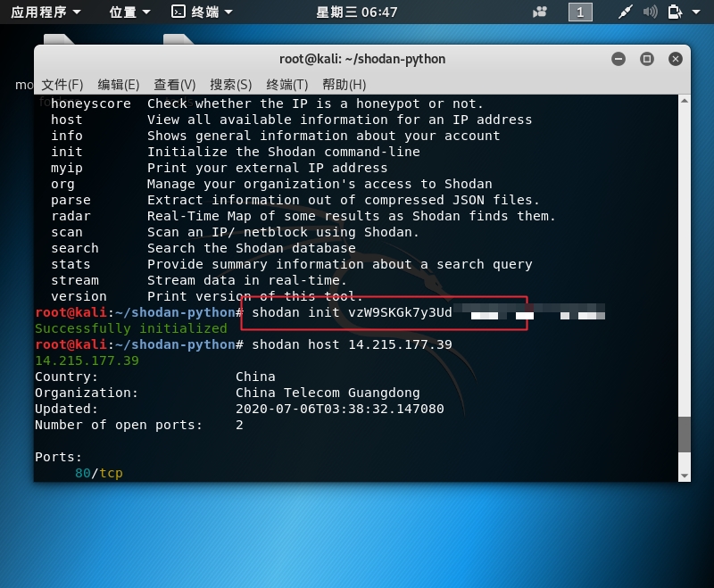Open the 搜索(S) menu
Screen dimensions: 714x588
230,85
